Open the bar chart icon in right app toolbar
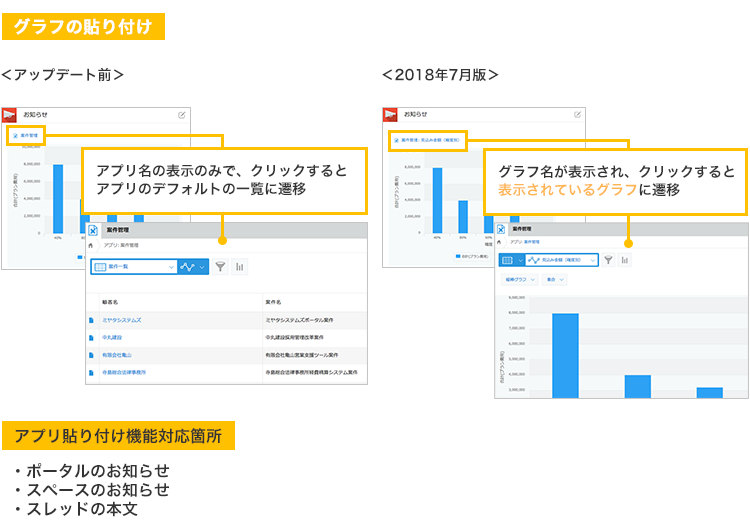The width and height of the screenshot is (750, 528). [625, 260]
